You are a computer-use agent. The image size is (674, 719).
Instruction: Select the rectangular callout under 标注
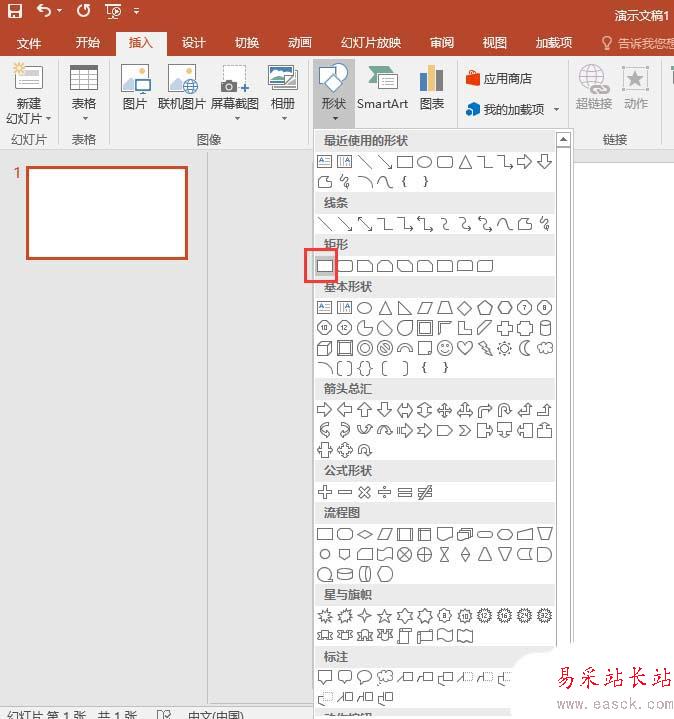coord(325,677)
